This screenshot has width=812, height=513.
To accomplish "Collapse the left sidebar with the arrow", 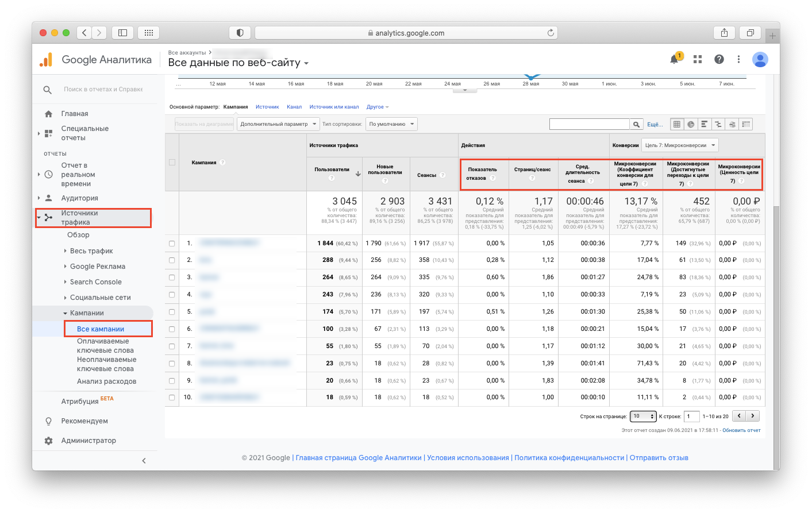I will point(144,460).
